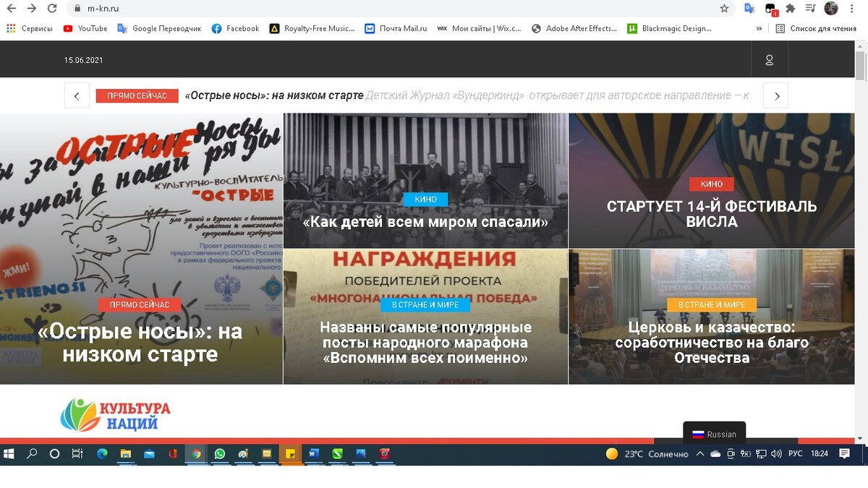Open the Вспомним всех поименно article headline
868x488 pixels.
(x=425, y=343)
